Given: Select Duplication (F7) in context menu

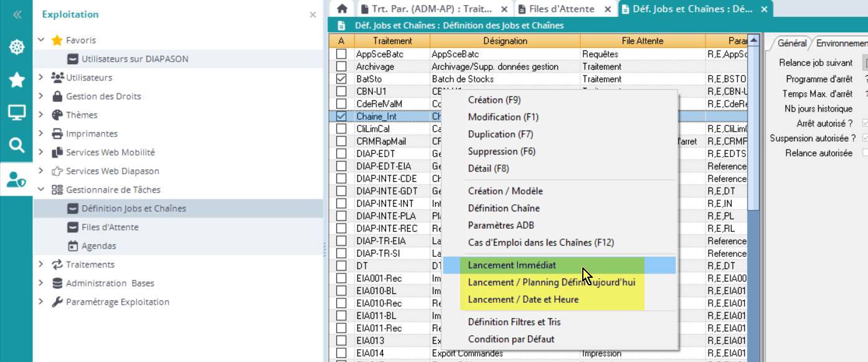Looking at the screenshot, I should tap(500, 134).
